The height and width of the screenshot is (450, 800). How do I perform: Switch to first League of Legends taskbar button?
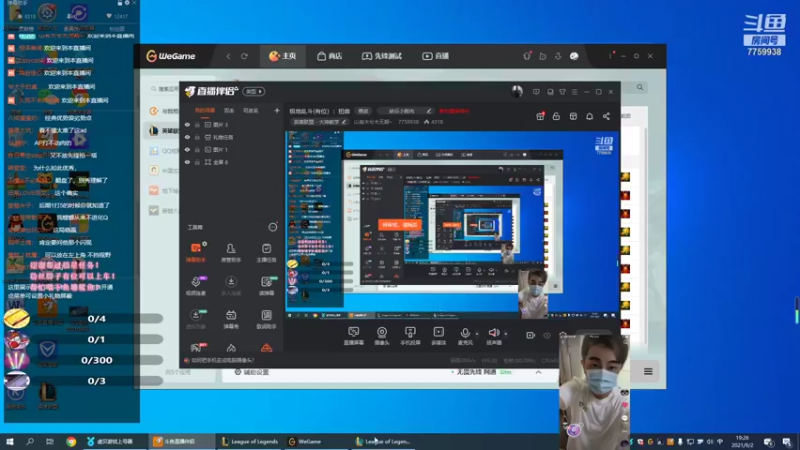tap(249, 442)
